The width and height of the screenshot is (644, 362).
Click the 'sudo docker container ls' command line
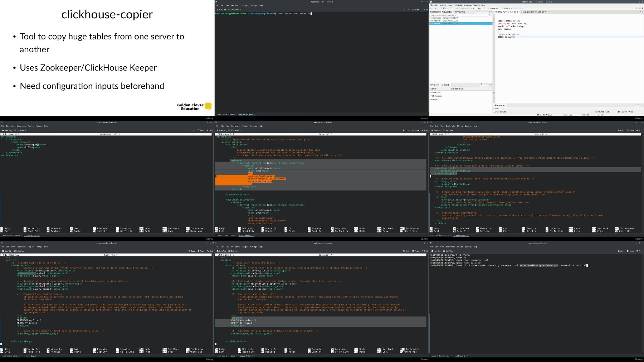294,14
